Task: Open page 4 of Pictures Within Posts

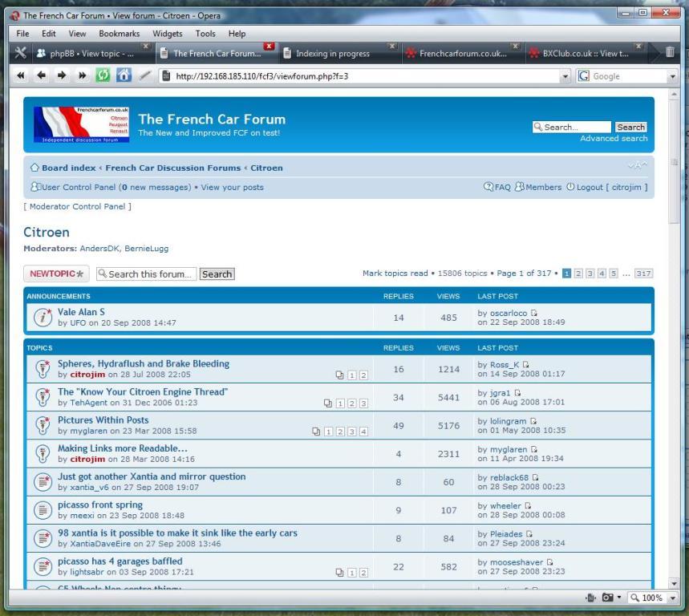Action: tap(363, 432)
